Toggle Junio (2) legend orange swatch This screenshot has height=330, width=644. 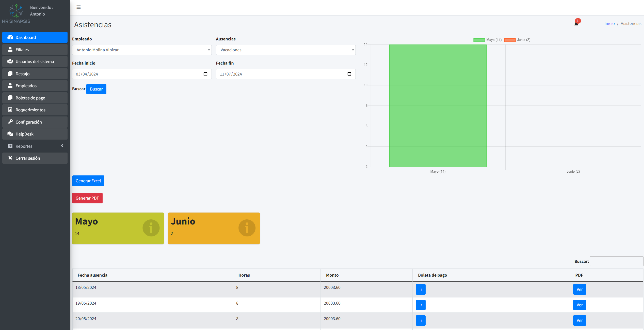click(x=510, y=40)
